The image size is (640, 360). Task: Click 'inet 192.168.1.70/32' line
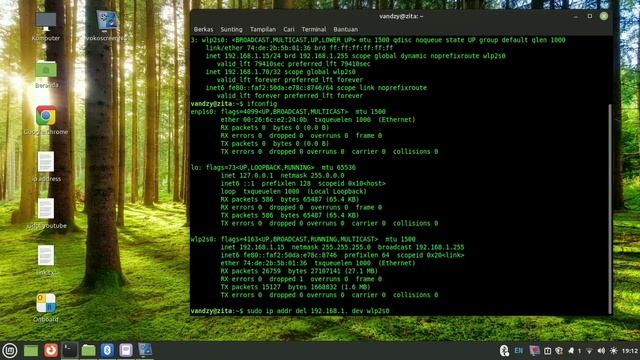[280, 72]
